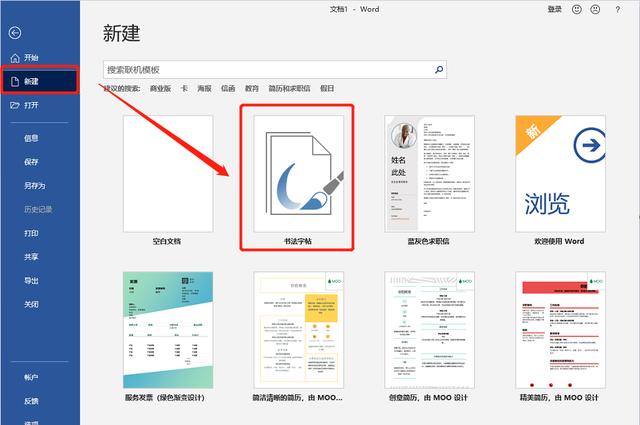The width and height of the screenshot is (640, 425).
Task: Click the frowning face feedback icon
Action: (595, 9)
